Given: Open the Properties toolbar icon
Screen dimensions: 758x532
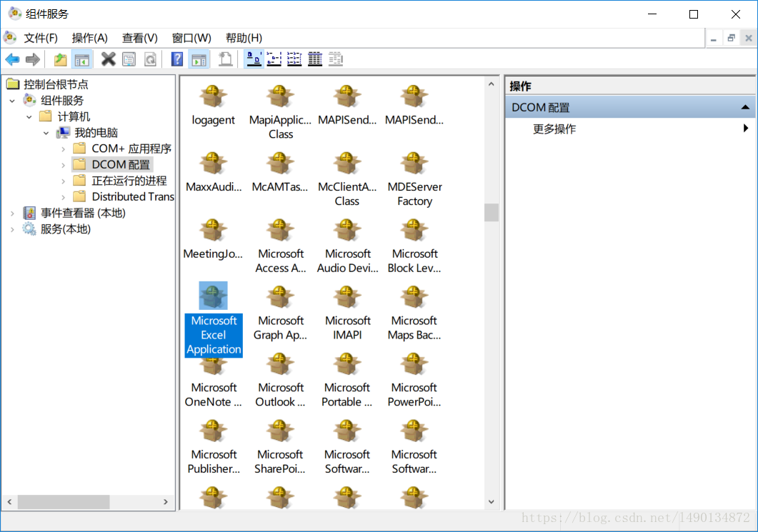Looking at the screenshot, I should (129, 59).
